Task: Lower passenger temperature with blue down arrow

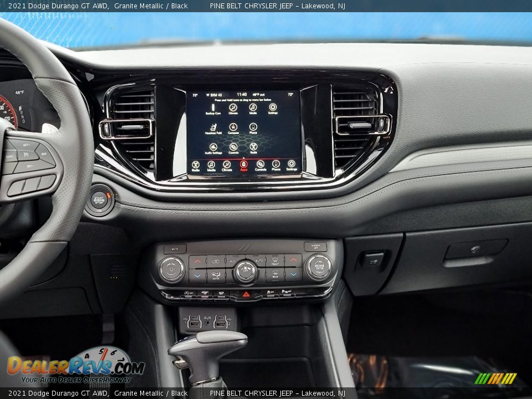Action: click(x=294, y=274)
